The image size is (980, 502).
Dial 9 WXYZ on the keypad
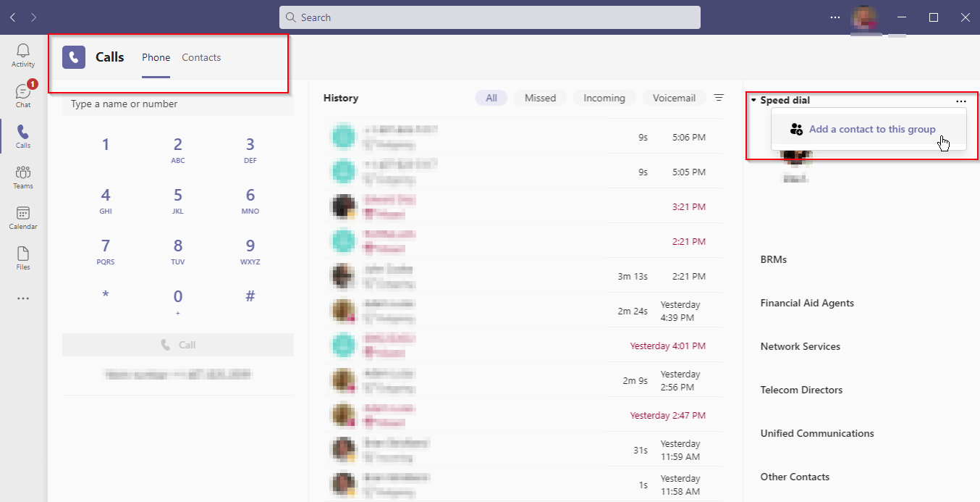[250, 251]
